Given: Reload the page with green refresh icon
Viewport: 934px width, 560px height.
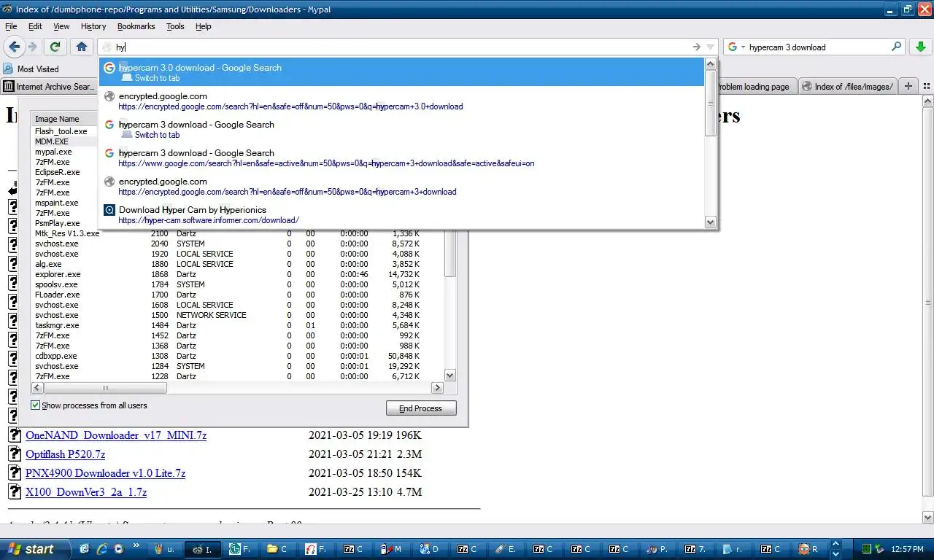Looking at the screenshot, I should tap(55, 47).
